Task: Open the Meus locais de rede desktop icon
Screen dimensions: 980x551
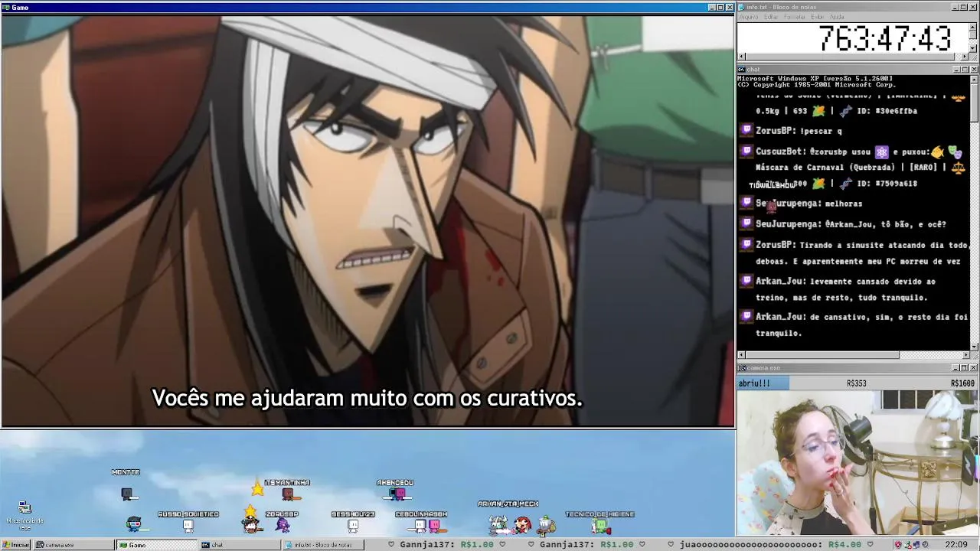Action: (x=24, y=516)
